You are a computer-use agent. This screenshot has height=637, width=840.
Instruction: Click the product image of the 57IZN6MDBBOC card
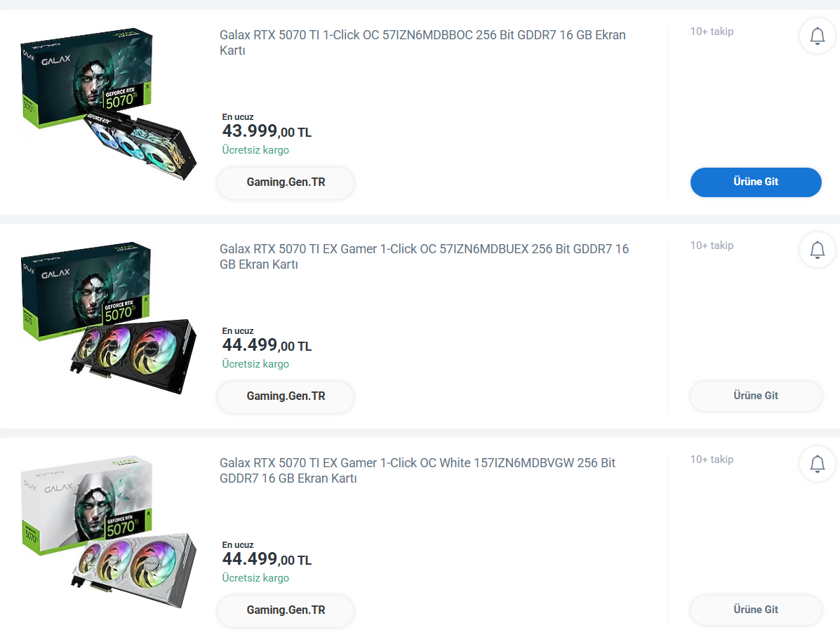pos(108,105)
